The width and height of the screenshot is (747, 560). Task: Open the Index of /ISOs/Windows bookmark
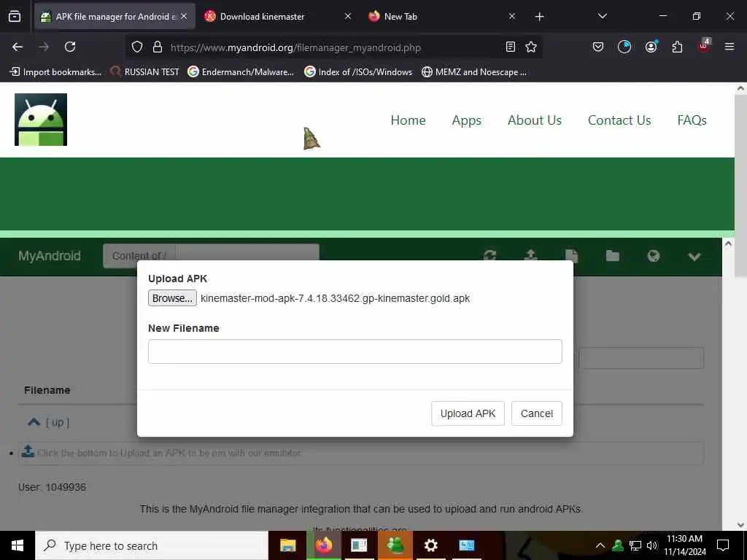[358, 72]
